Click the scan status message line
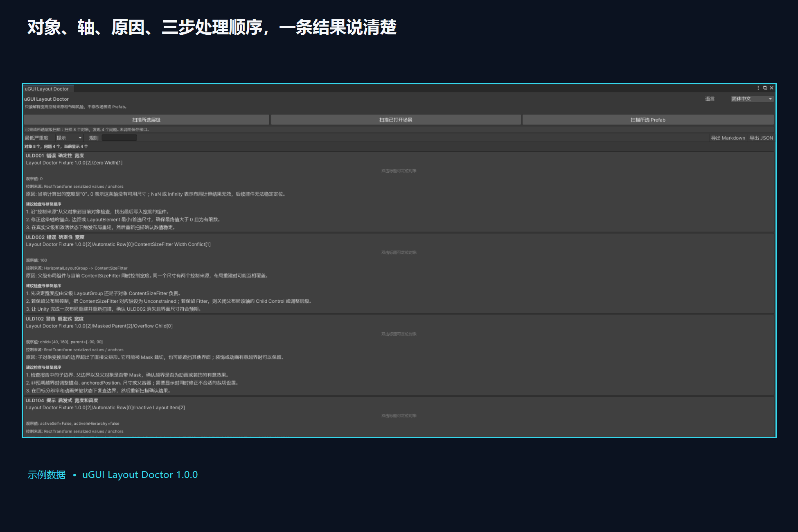This screenshot has width=798, height=532. (87, 130)
